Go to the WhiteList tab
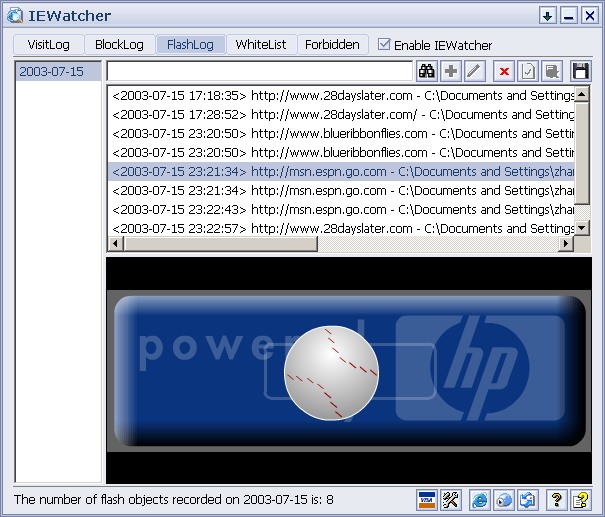 click(x=261, y=45)
